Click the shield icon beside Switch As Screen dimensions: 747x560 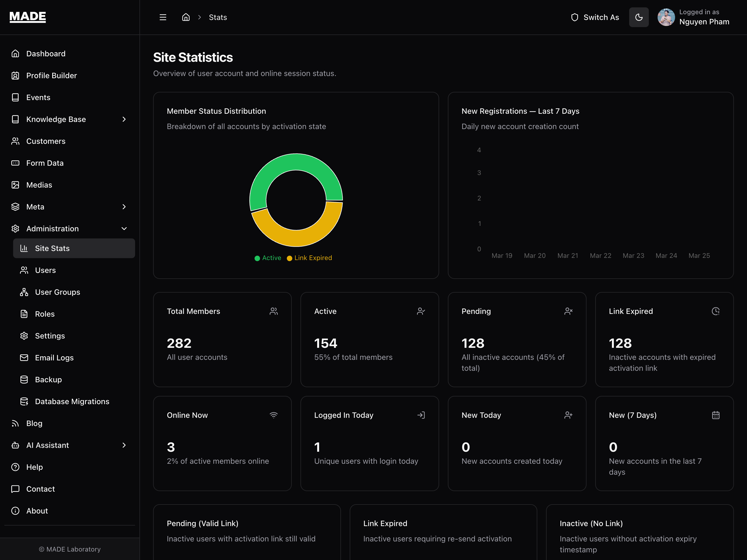click(x=574, y=17)
